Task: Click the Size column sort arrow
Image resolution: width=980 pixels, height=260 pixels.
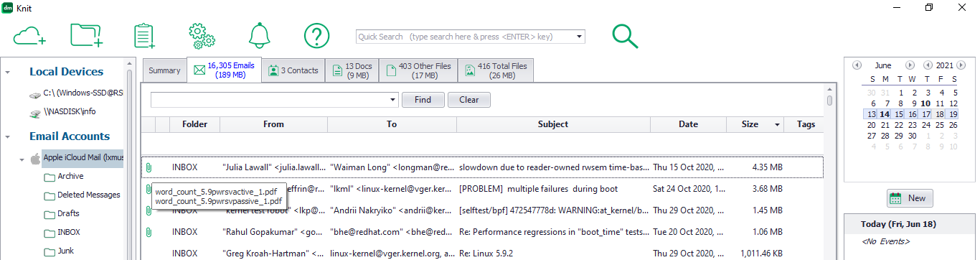Action: pos(777,125)
